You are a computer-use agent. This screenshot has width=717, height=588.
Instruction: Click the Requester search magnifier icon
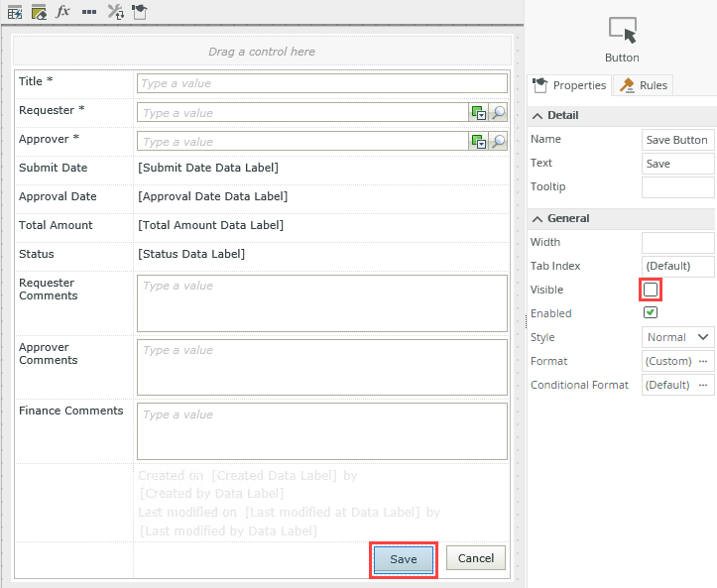point(498,112)
